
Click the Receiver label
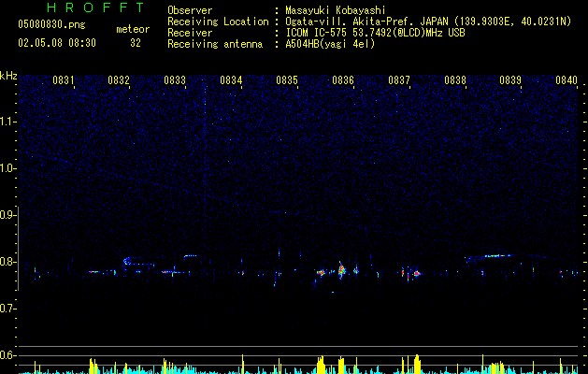[190, 33]
